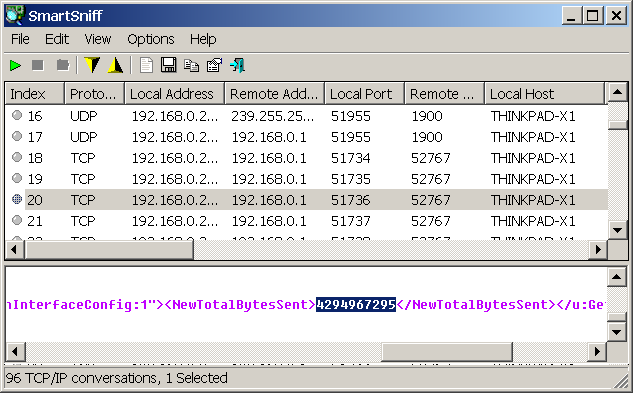Click the connection list scroll right arrow
Image resolution: width=633 pixels, height=393 pixels.
(598, 250)
